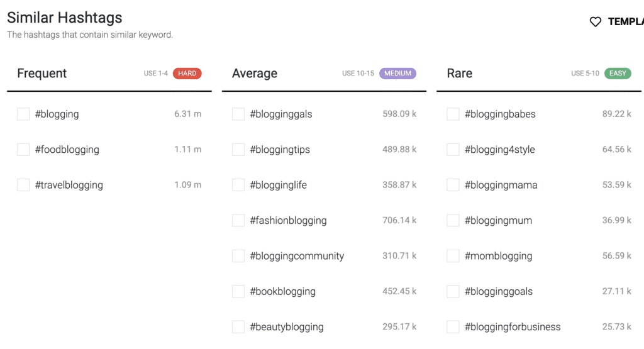This screenshot has width=644, height=349.
Task: Select the Rare column heading
Action: tap(460, 74)
